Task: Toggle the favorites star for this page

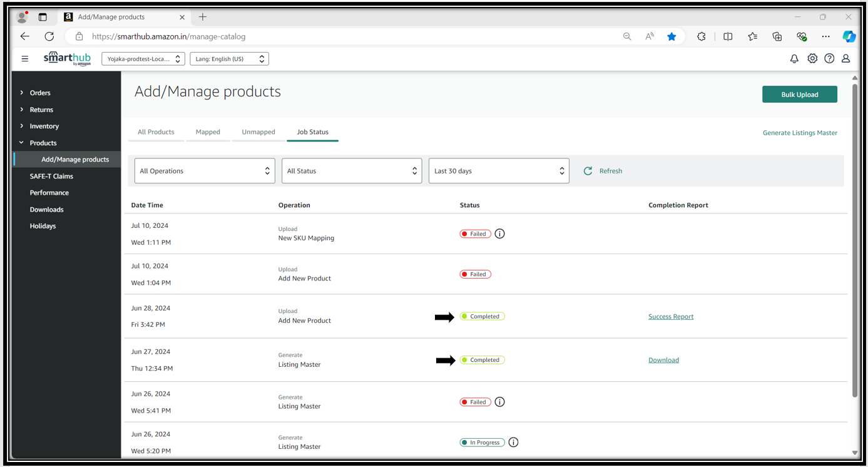Action: [671, 36]
